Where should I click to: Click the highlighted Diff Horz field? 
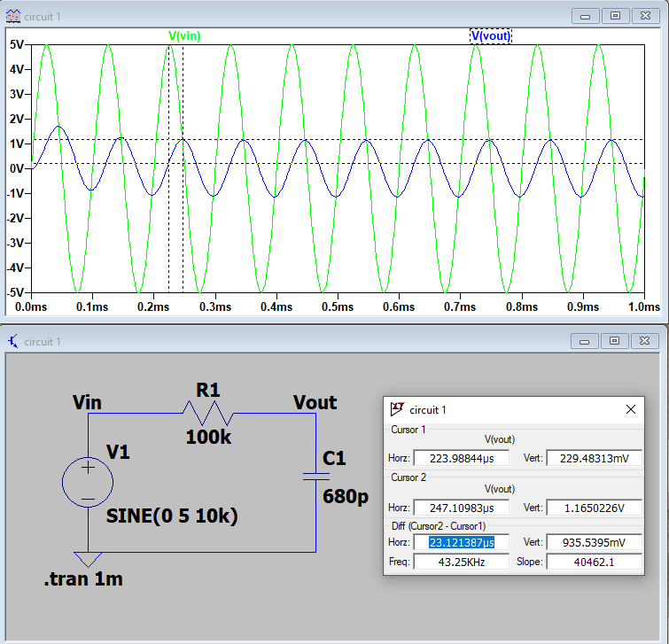tap(461, 542)
